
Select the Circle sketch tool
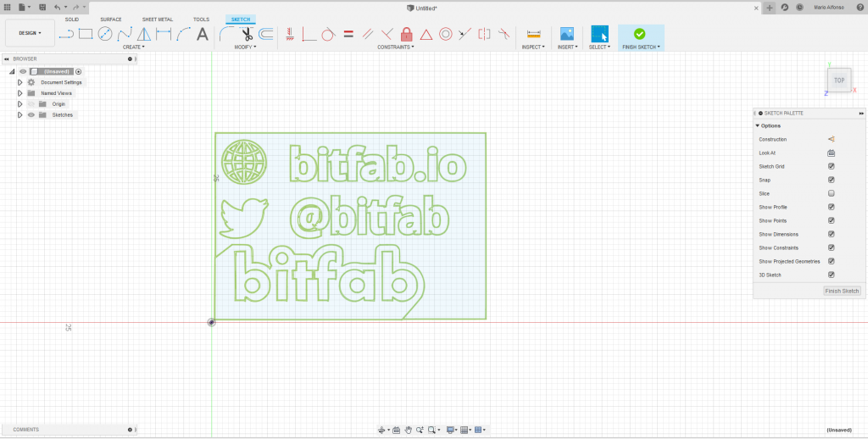105,34
